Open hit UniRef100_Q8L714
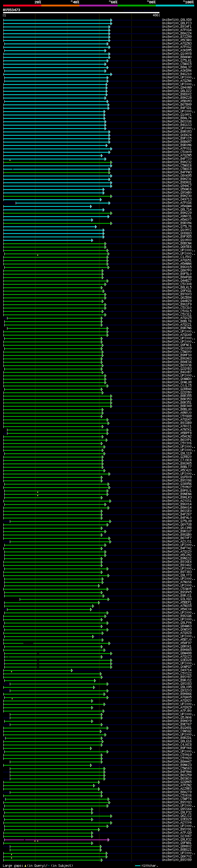This screenshot has width=197, height=868. (x=177, y=209)
